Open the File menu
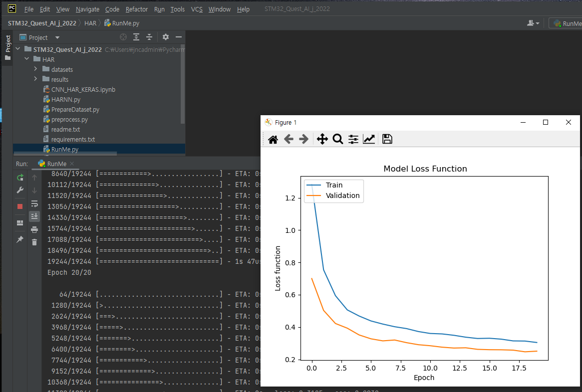The width and height of the screenshot is (582, 392). point(29,9)
